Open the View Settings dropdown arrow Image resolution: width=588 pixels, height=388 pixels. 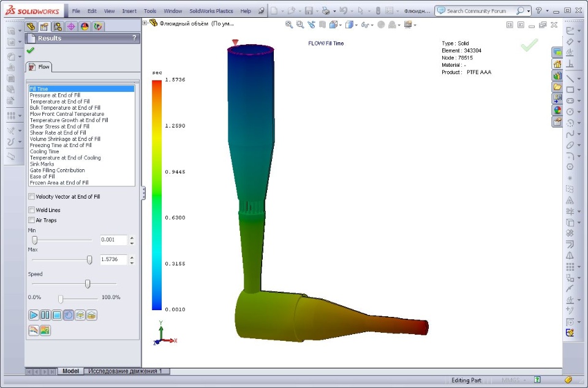(415, 25)
